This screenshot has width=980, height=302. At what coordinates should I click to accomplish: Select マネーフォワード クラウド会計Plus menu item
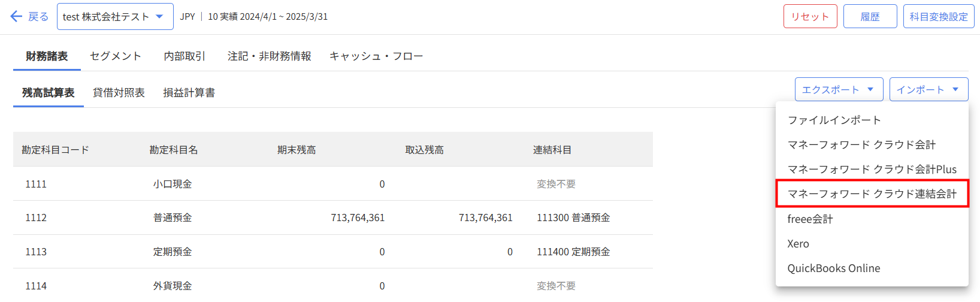click(872, 170)
